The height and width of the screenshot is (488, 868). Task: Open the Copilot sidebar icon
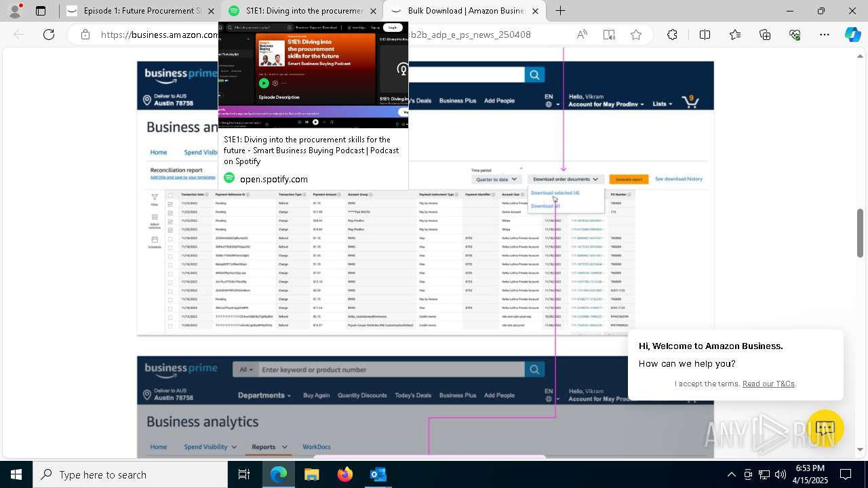pyautogui.click(x=852, y=35)
